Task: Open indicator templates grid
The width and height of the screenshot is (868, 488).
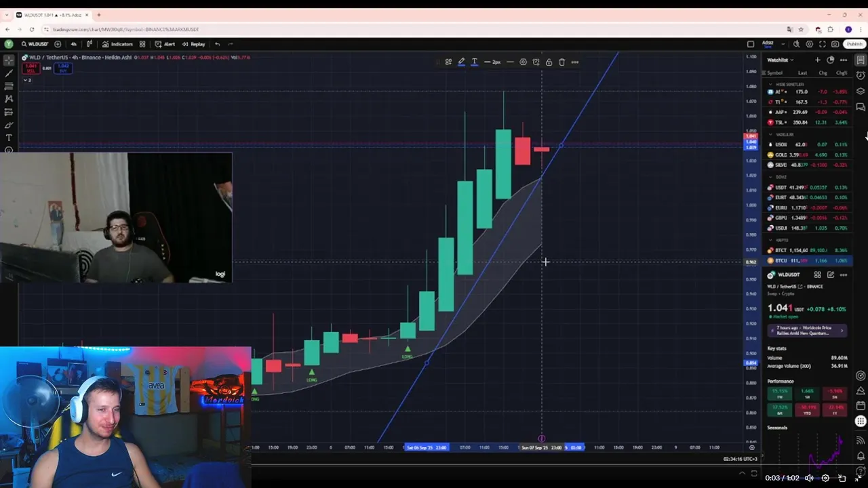Action: pyautogui.click(x=142, y=44)
